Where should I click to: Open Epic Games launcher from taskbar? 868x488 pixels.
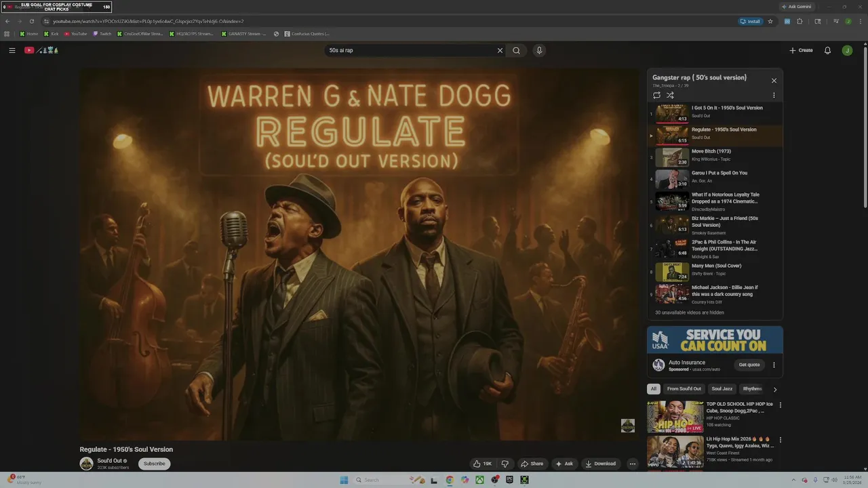click(509, 480)
